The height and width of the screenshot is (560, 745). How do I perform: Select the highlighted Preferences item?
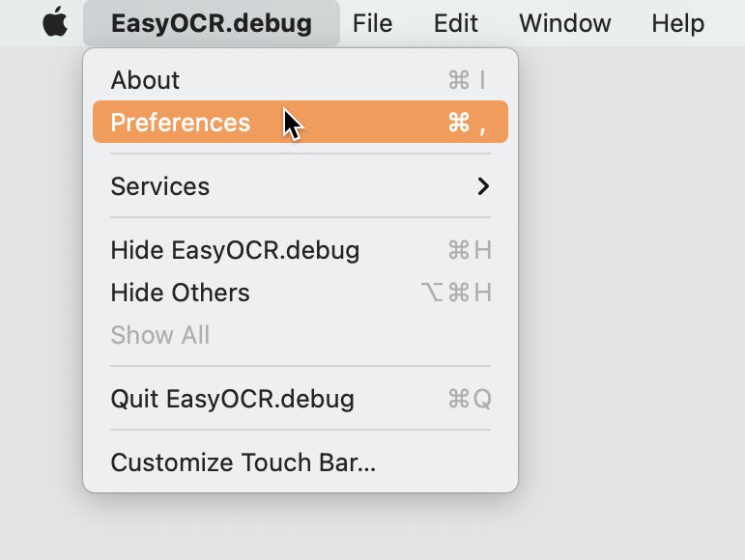coord(301,122)
